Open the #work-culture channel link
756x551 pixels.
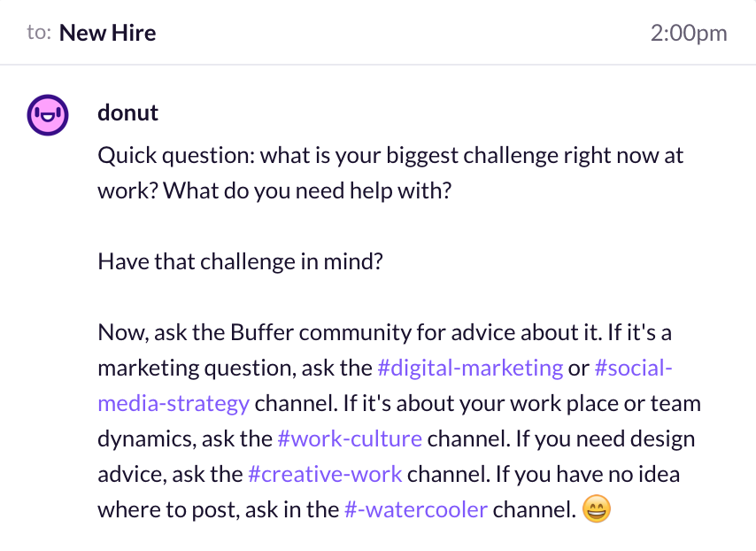point(350,438)
